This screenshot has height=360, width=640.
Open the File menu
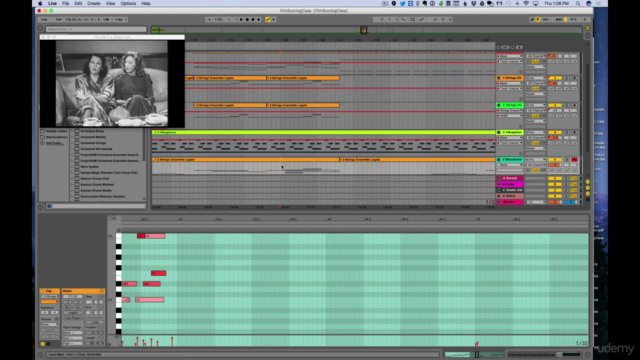coord(65,3)
